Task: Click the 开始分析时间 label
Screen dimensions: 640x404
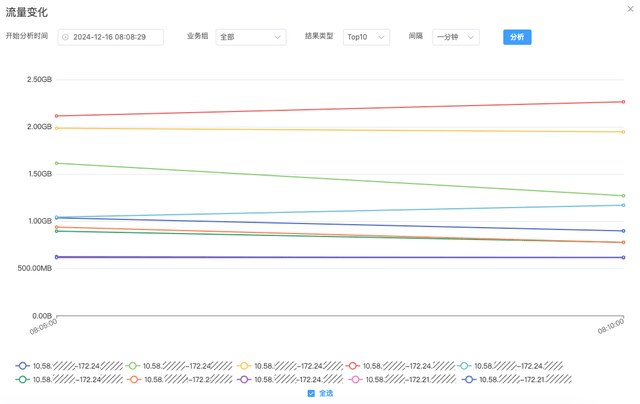Action: 27,36
